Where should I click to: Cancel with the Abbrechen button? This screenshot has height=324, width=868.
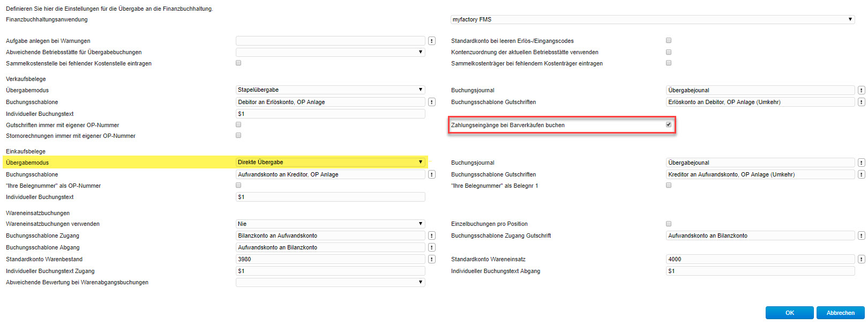coord(841,313)
